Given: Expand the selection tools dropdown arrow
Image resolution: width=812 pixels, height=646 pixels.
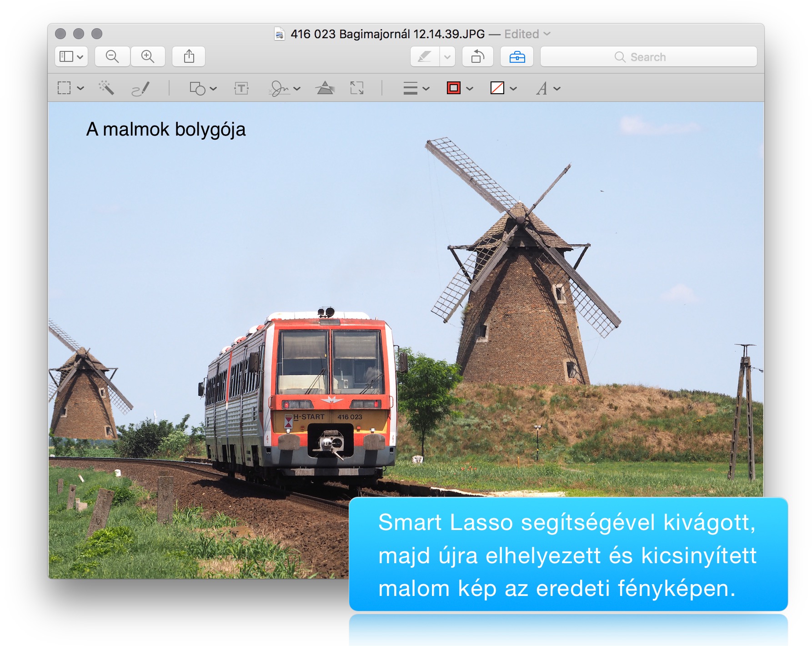Looking at the screenshot, I should coord(80,88).
